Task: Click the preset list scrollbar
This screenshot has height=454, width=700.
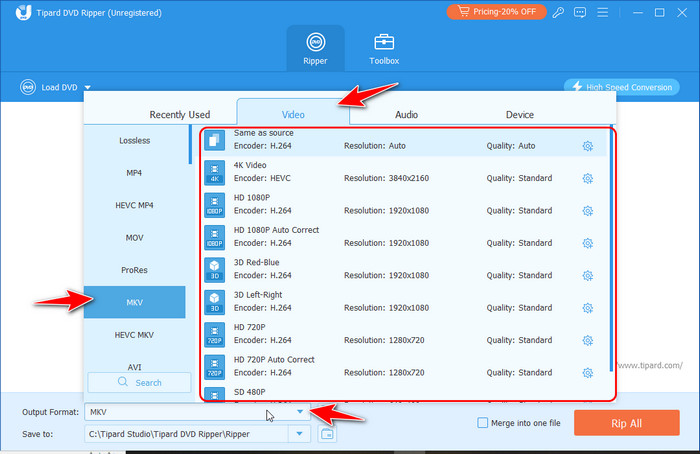Action: [x=611, y=248]
